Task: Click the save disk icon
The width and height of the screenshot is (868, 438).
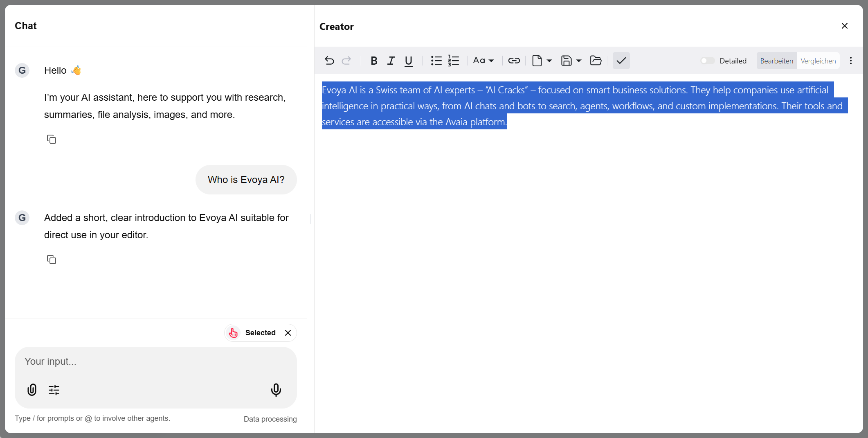Action: click(567, 61)
